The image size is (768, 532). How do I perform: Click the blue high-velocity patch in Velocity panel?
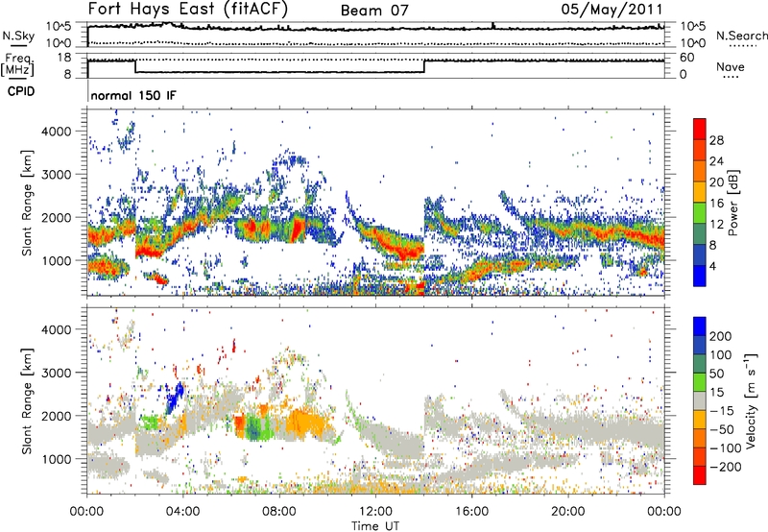pos(174,398)
